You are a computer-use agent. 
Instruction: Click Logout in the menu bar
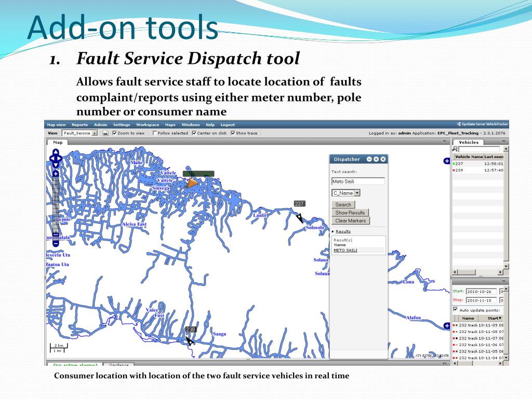pyautogui.click(x=228, y=125)
